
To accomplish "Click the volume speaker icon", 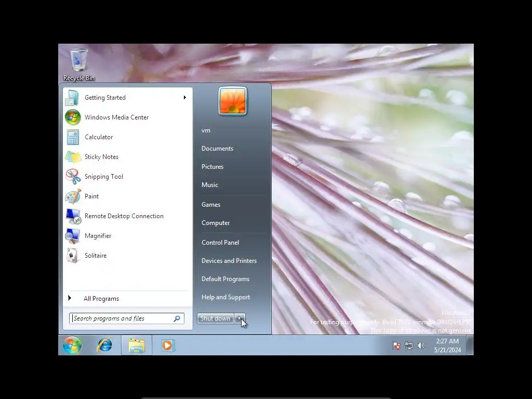I will click(421, 345).
